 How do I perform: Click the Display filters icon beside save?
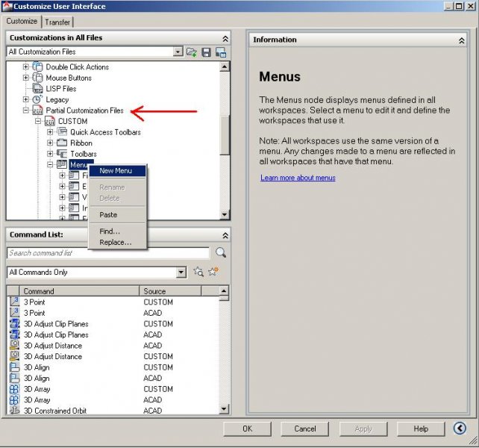click(221, 52)
